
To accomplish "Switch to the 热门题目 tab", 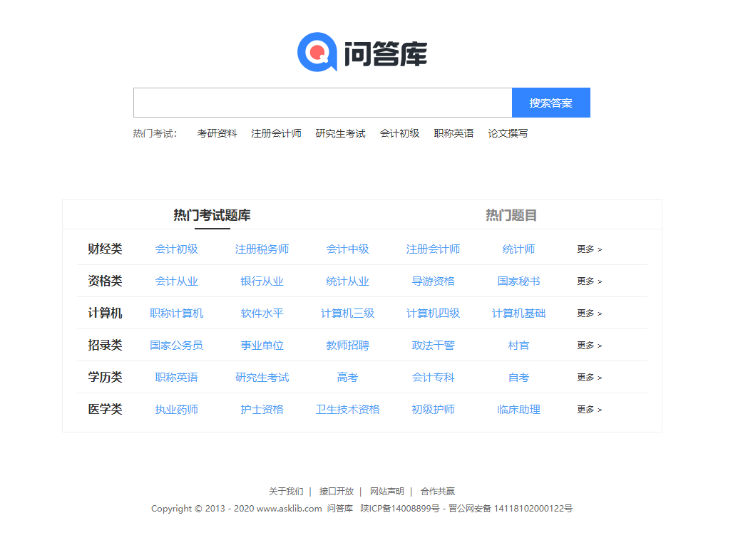I will click(x=511, y=215).
